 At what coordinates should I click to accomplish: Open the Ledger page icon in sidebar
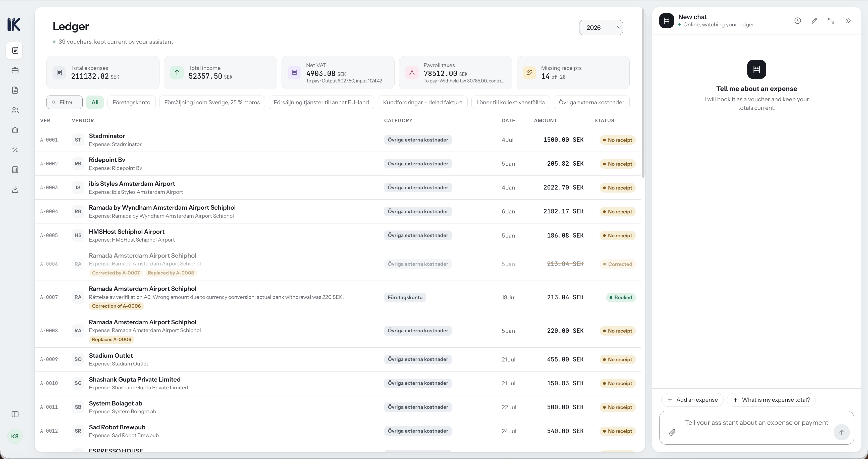coord(15,50)
